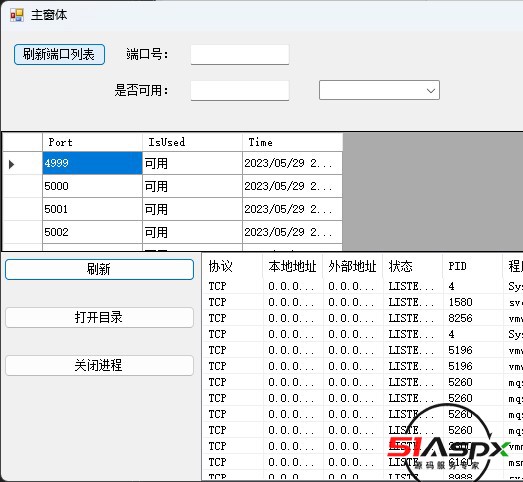Select the process row with PID 1580
The height and width of the screenshot is (482, 523).
point(363,302)
